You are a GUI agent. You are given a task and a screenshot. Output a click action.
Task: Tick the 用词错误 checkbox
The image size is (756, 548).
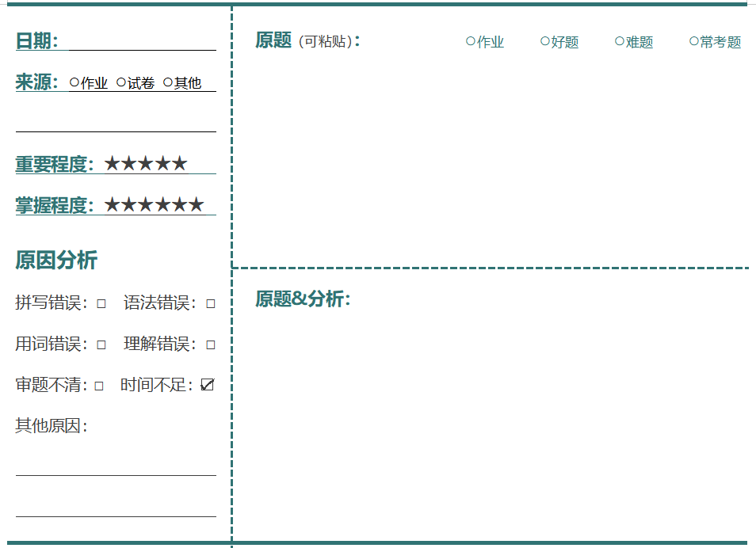coord(101,344)
